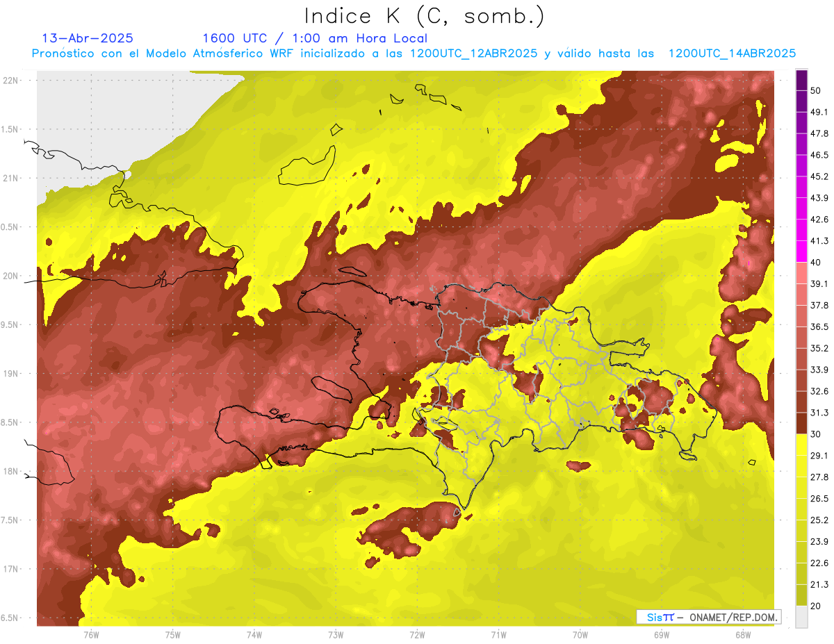Click the time text '1600 UTC / 1:00 am Hora Local'

click(315, 38)
